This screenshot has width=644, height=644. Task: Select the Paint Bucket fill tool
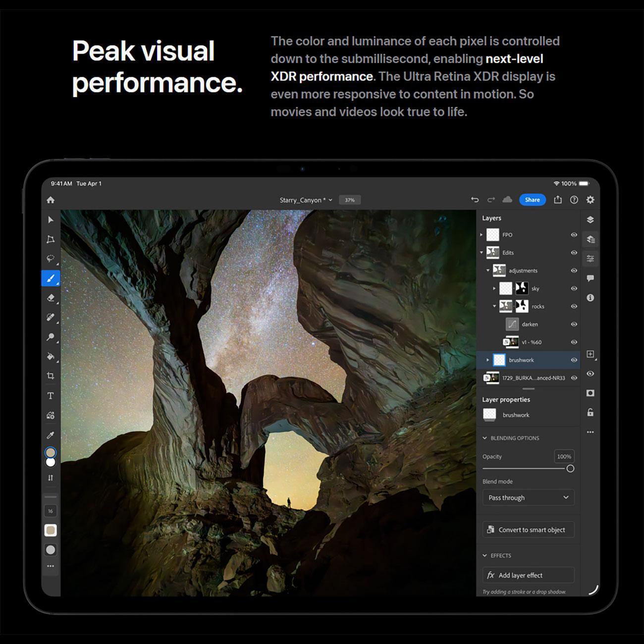tap(51, 356)
